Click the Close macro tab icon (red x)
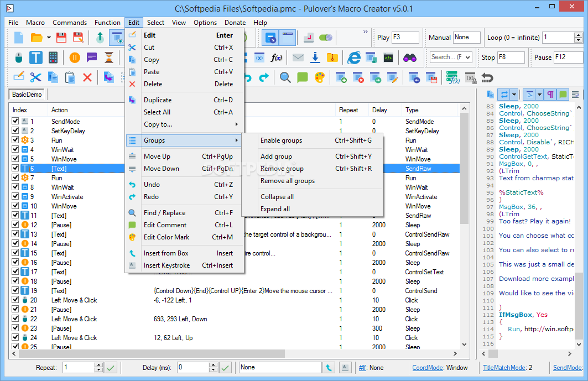Image resolution: width=588 pixels, height=381 pixels. coord(358,77)
